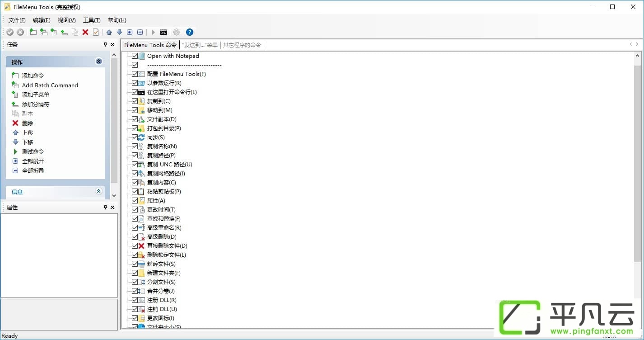Screen dimensions: 644x340
Task: Click the Move Up arrow in toolbar
Action: pos(109,32)
